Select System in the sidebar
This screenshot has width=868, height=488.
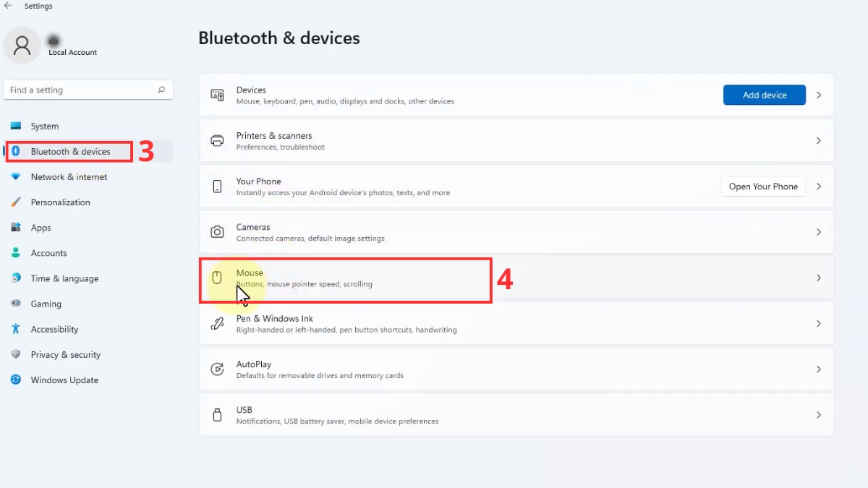tap(44, 126)
